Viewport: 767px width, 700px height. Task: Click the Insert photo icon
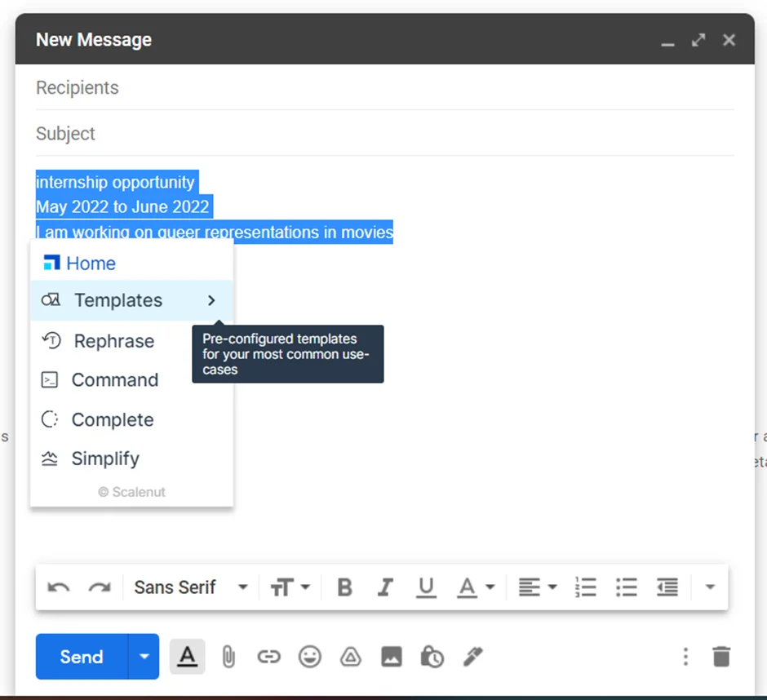click(x=392, y=657)
